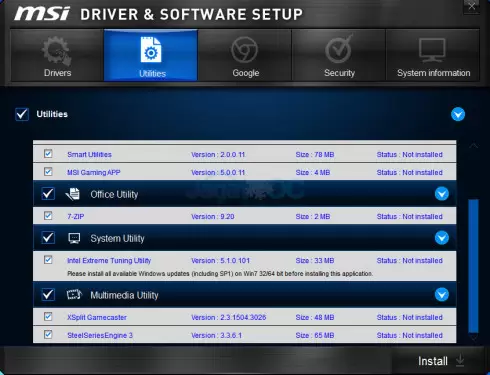Uncheck Intel Extreme Tuning Utility checkbox
Image resolution: width=490 pixels, height=375 pixels.
pos(48,260)
